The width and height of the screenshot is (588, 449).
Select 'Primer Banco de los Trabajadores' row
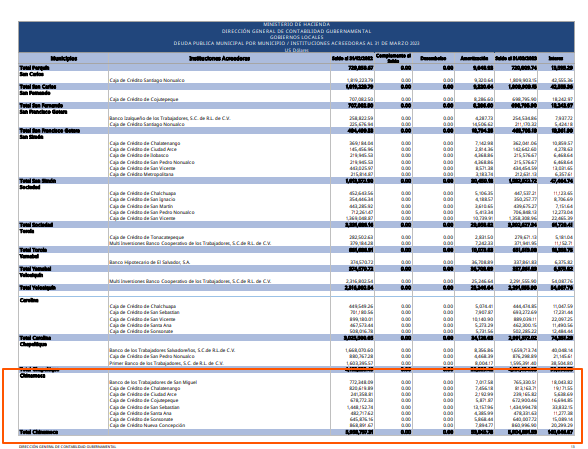point(166,363)
